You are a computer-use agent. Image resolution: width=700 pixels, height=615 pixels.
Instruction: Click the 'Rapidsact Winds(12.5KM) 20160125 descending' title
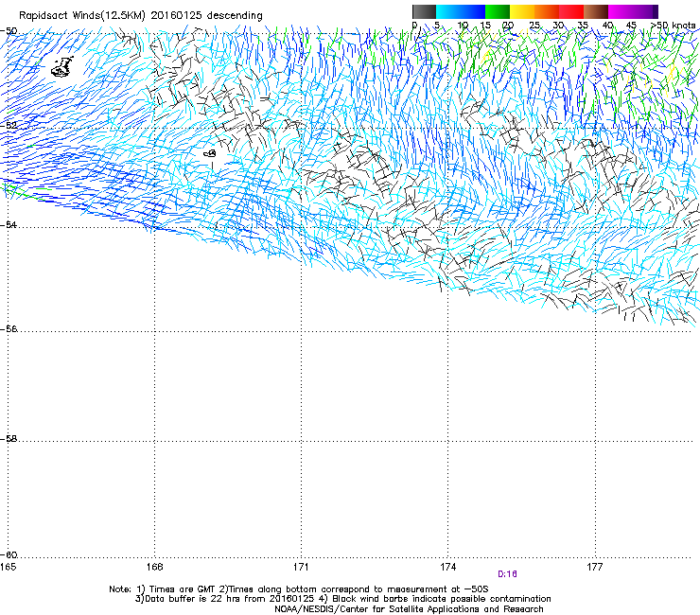pyautogui.click(x=141, y=15)
